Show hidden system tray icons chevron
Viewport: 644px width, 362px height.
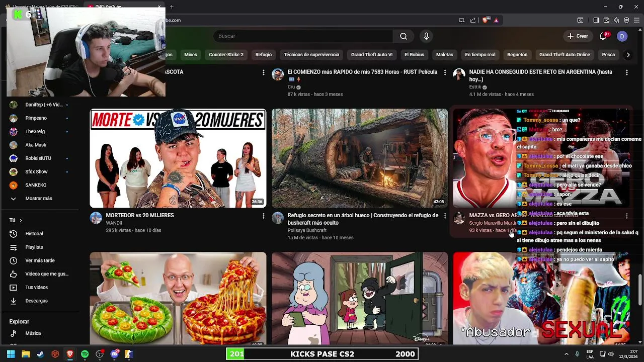pyautogui.click(x=566, y=354)
